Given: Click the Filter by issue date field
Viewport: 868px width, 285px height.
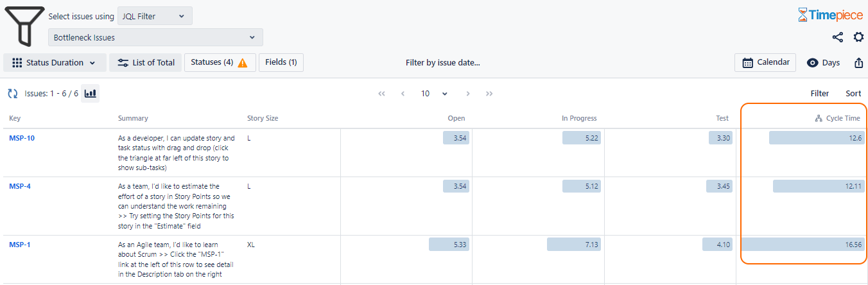Looking at the screenshot, I should (x=443, y=63).
